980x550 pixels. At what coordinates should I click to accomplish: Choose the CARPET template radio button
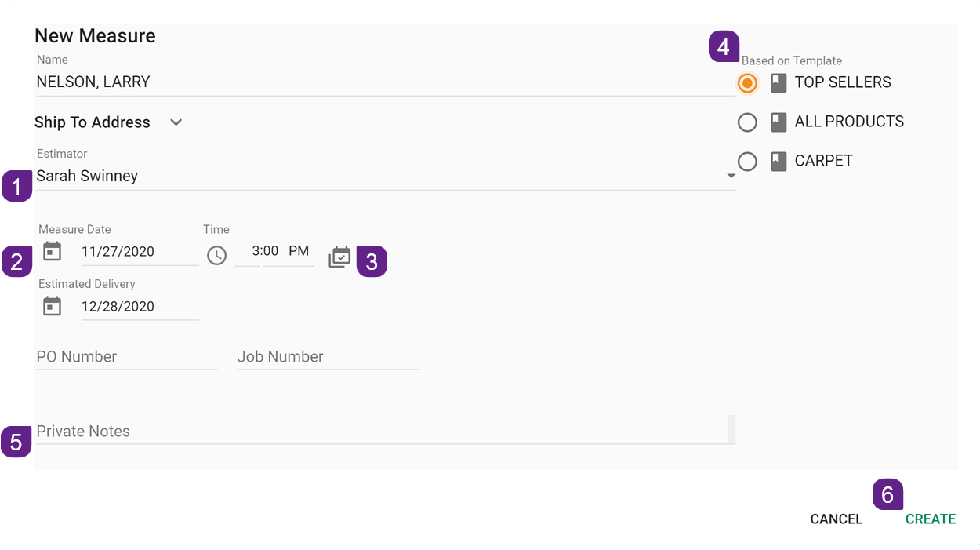pos(747,162)
